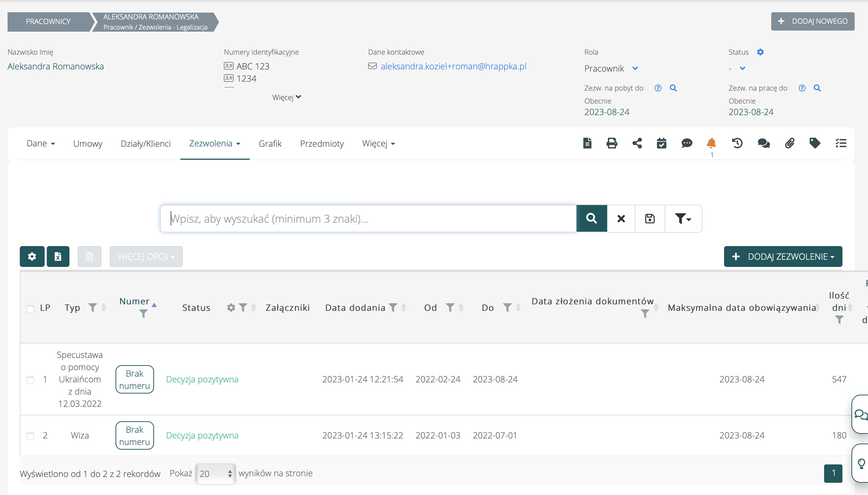
Task: Clear search with the X icon
Action: (621, 219)
